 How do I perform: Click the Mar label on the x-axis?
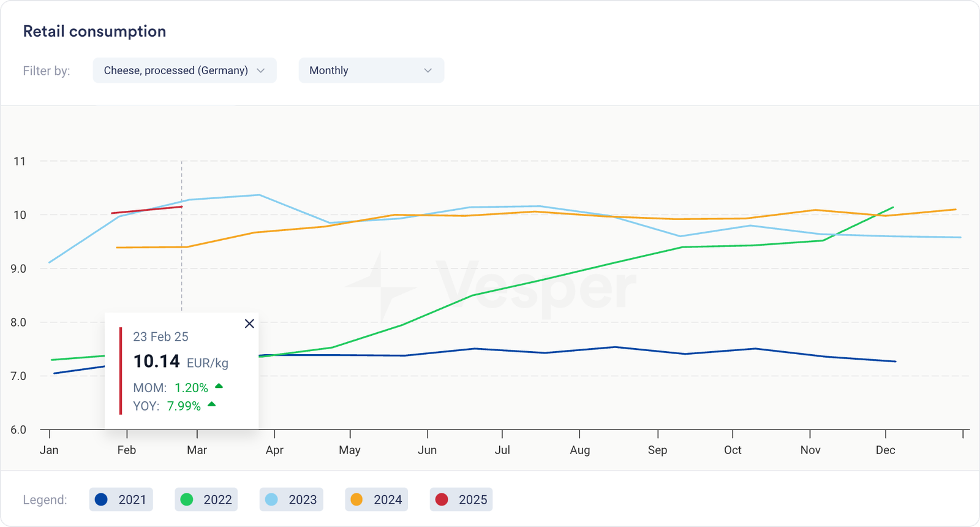pyautogui.click(x=197, y=450)
